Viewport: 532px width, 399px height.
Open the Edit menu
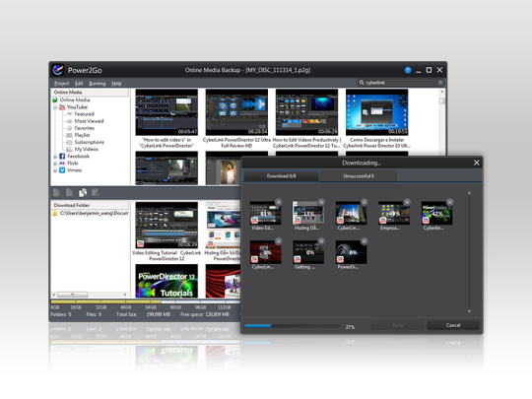79,84
